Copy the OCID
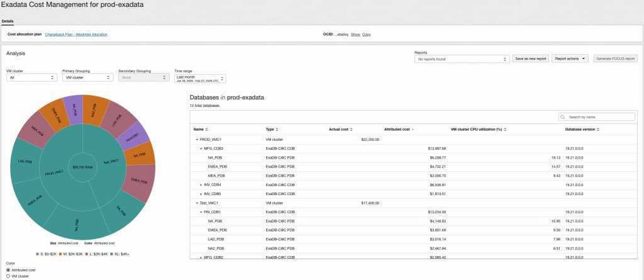This screenshot has height=280, width=644. 367,35
